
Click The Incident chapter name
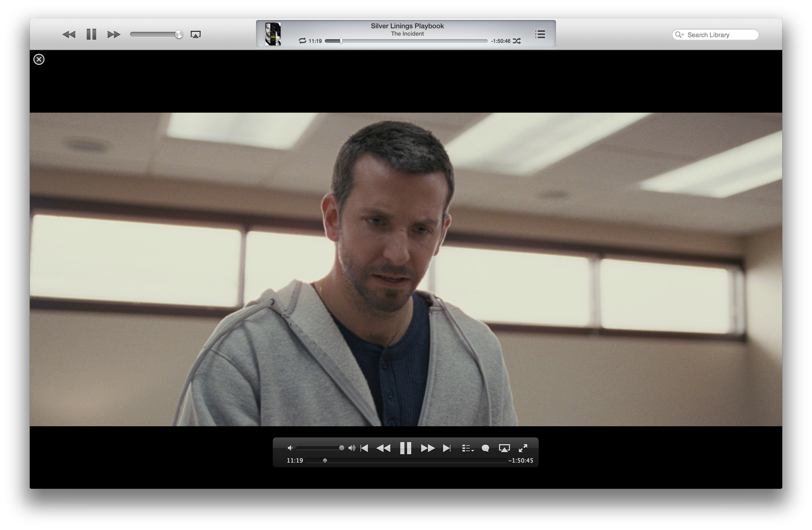coord(407,34)
